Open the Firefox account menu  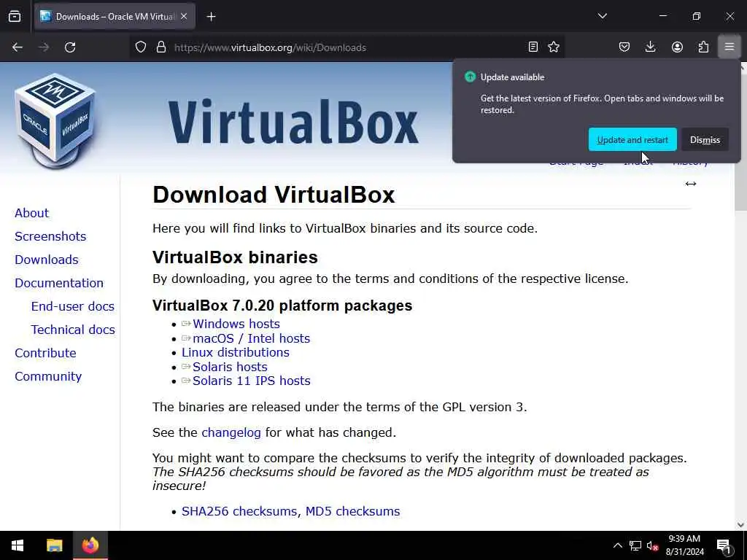click(677, 47)
